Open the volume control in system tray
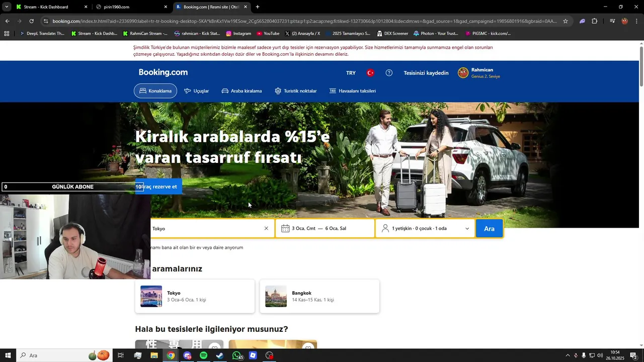 click(x=600, y=355)
